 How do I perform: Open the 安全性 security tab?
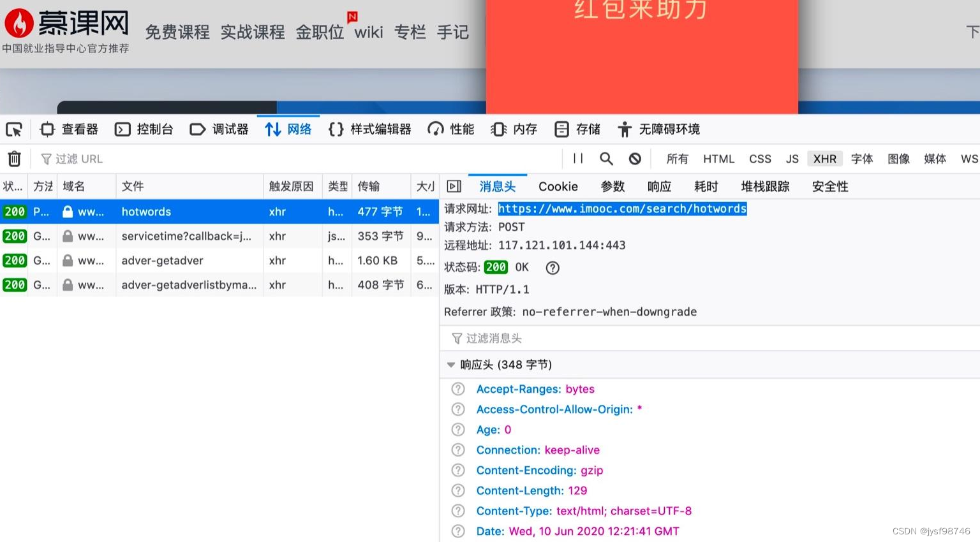point(830,186)
